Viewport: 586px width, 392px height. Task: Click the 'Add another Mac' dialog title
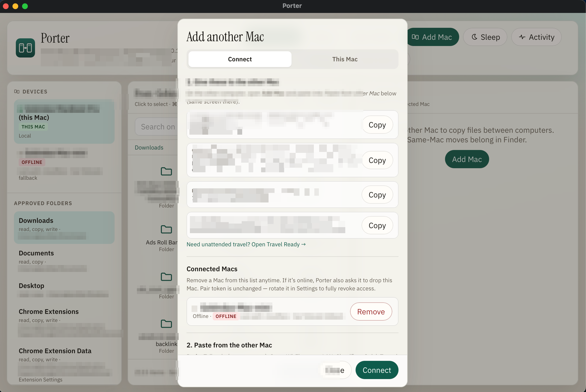click(225, 36)
